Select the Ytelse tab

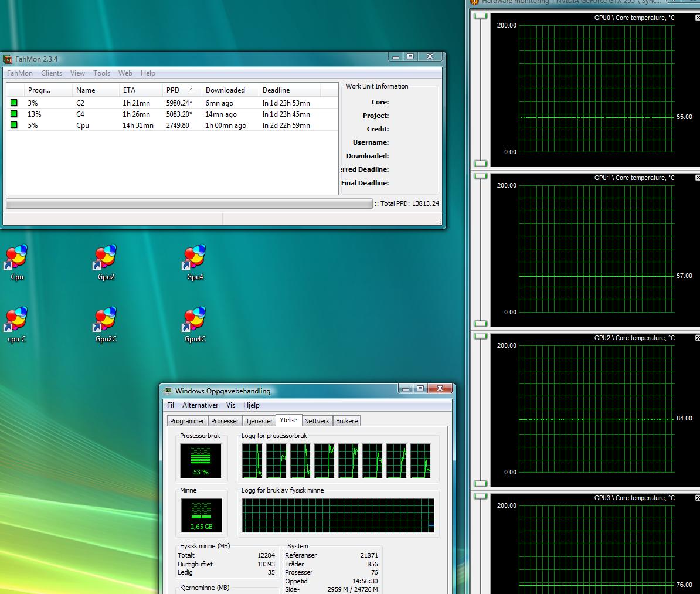coord(288,420)
